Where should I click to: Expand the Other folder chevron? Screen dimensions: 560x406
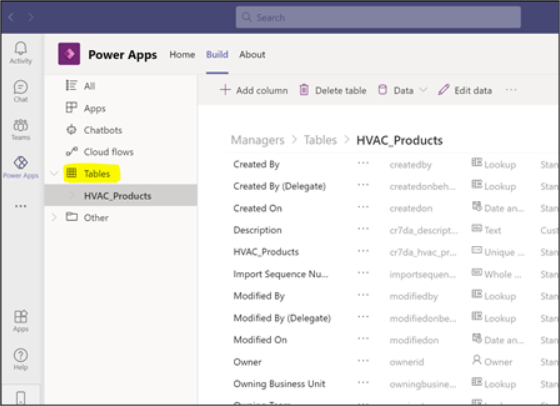pos(54,217)
